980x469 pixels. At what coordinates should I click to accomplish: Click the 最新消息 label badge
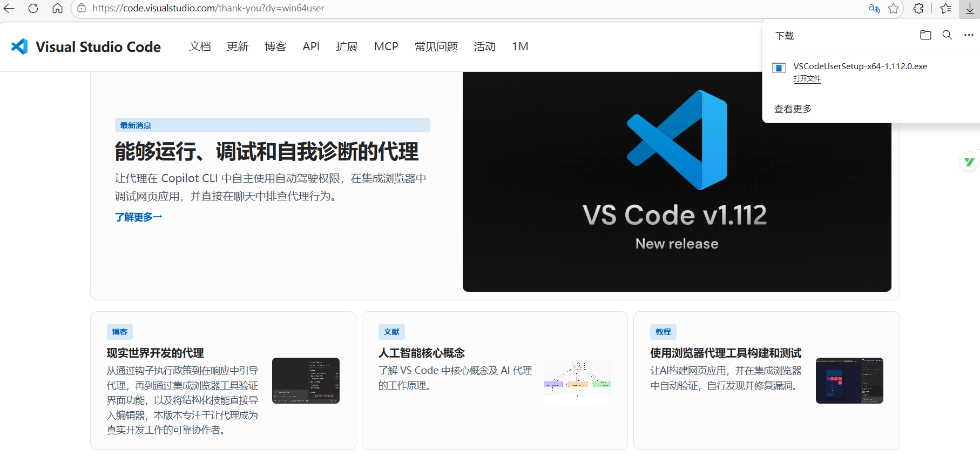pos(273,125)
